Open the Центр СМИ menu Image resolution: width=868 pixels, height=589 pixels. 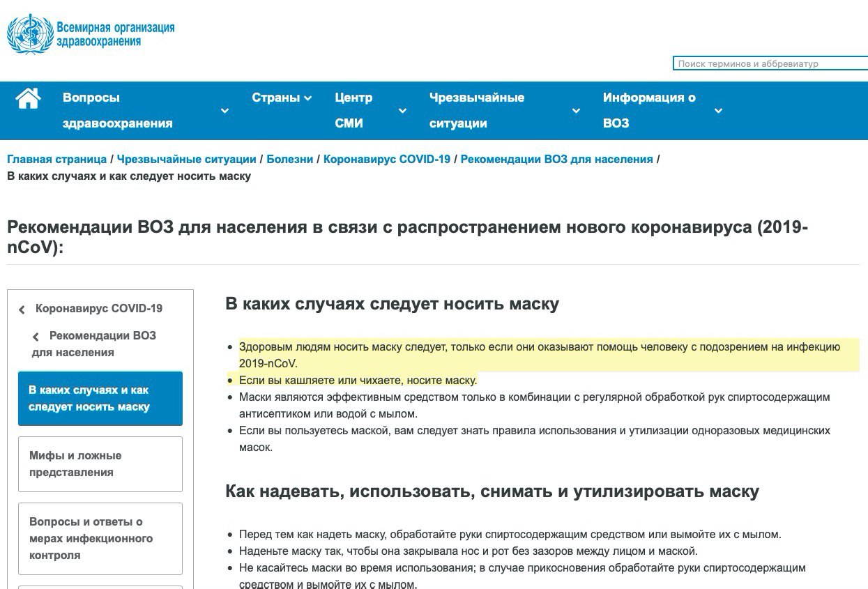[x=353, y=110]
